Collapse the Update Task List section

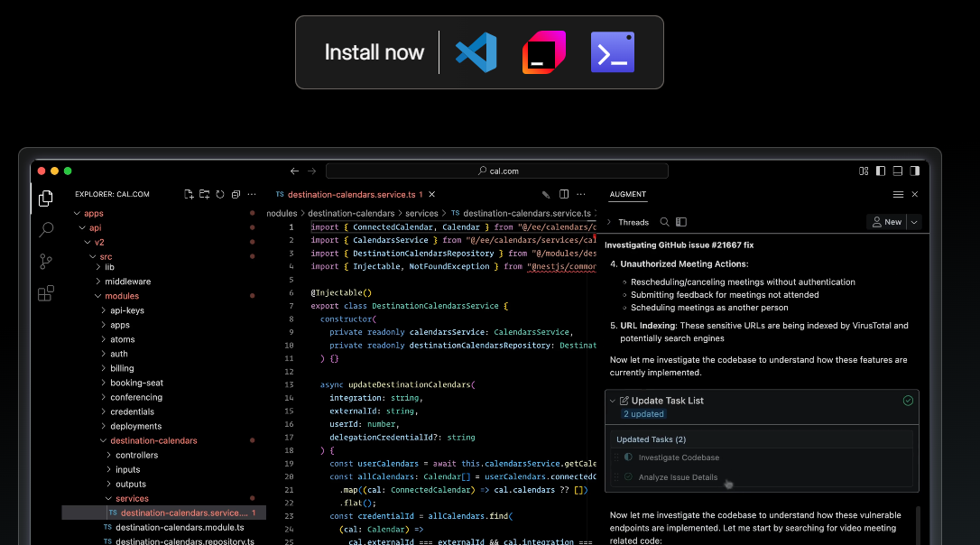coord(613,401)
